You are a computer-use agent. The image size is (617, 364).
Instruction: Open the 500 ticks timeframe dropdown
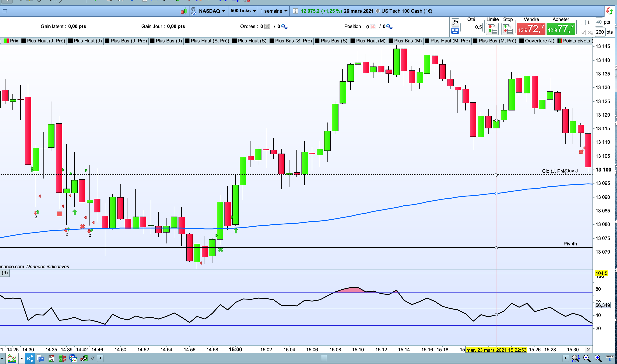pyautogui.click(x=243, y=11)
